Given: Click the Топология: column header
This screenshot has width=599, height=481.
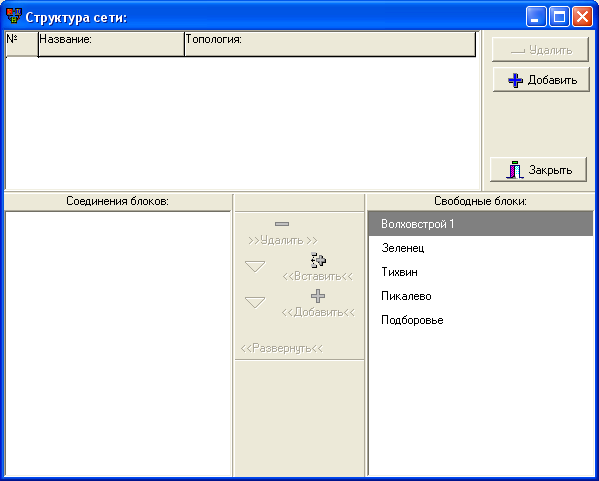Looking at the screenshot, I should (x=330, y=44).
